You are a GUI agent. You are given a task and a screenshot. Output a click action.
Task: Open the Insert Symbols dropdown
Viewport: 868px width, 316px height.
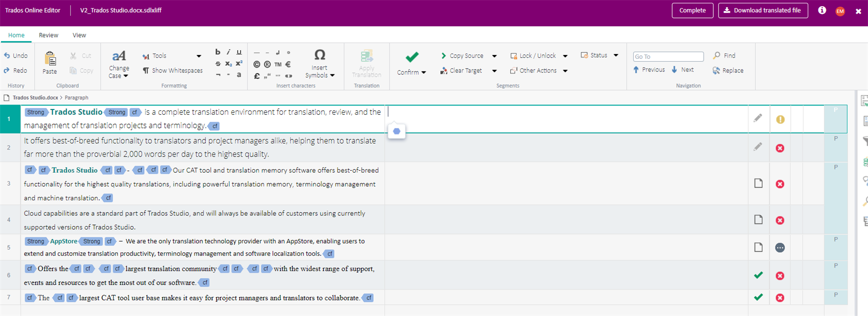pos(319,64)
